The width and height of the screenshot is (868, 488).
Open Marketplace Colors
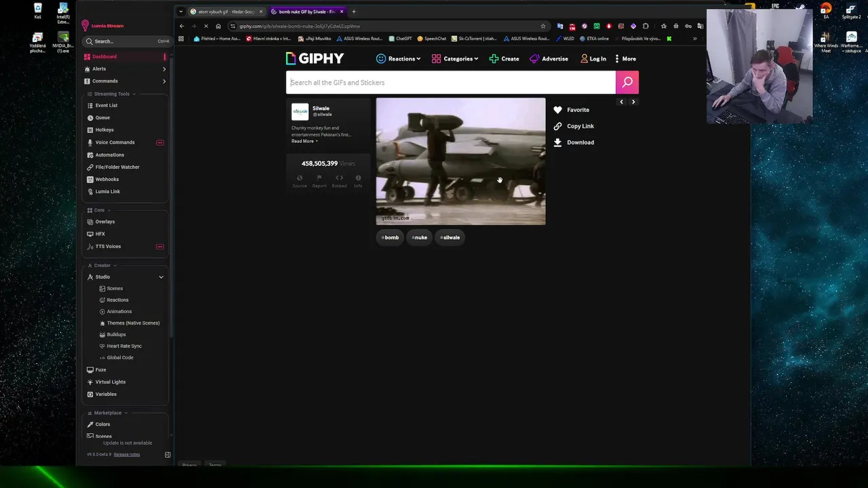click(x=102, y=424)
